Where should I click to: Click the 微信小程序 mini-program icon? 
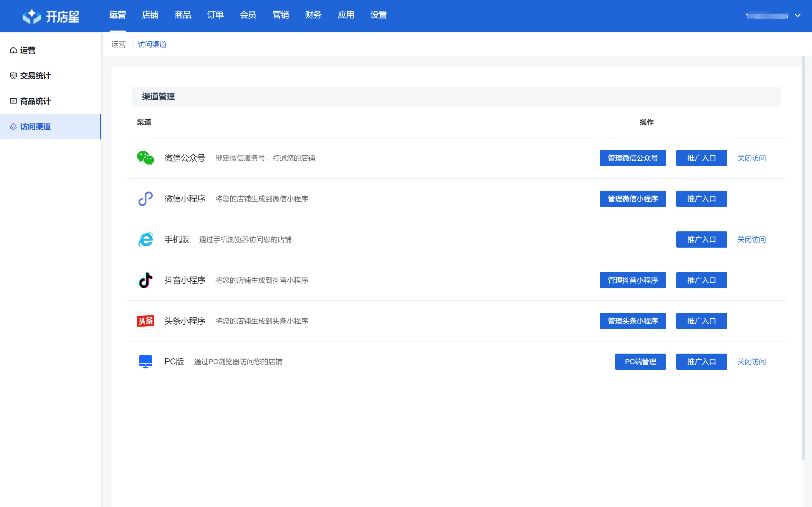[145, 199]
